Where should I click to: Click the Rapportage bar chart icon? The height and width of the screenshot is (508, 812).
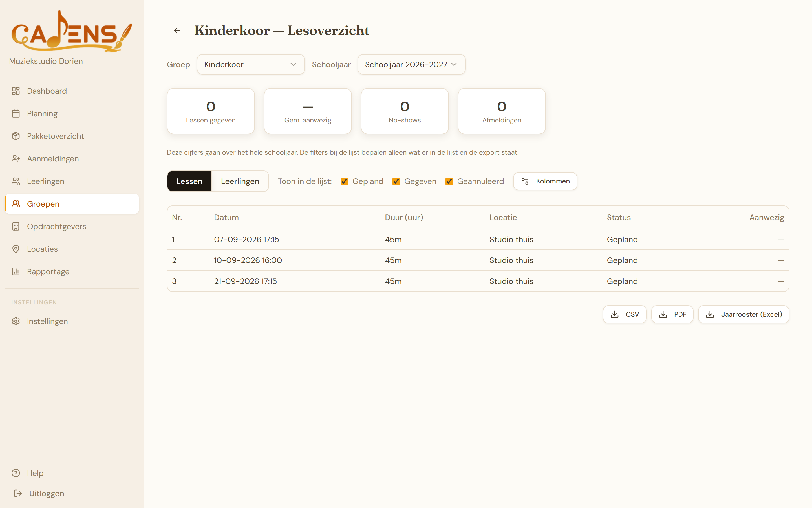coord(16,271)
